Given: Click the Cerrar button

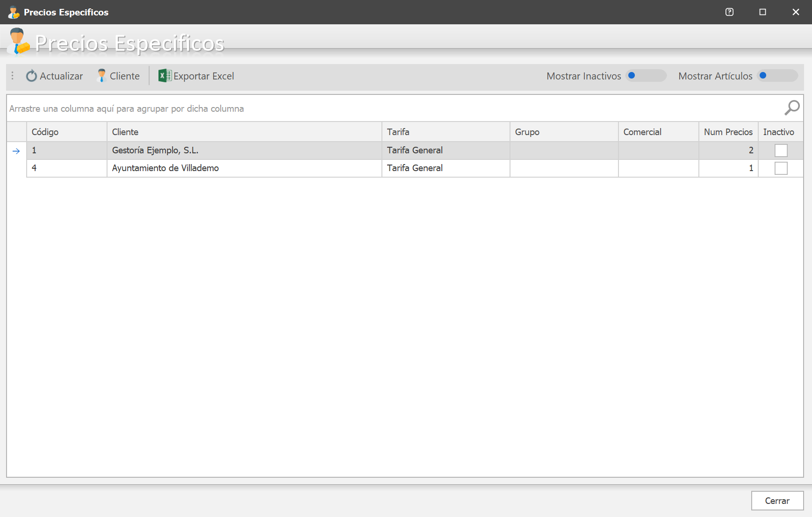Looking at the screenshot, I should click(x=777, y=501).
